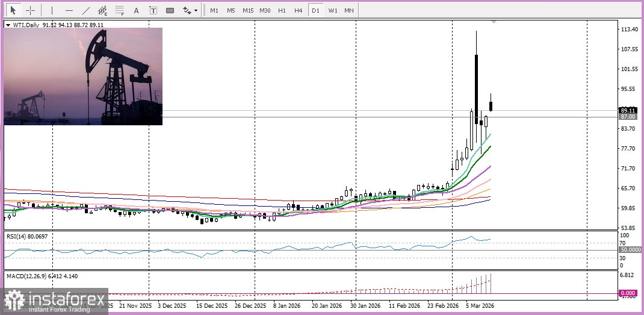
Task: Switch to the M1 timeframe
Action: click(214, 10)
